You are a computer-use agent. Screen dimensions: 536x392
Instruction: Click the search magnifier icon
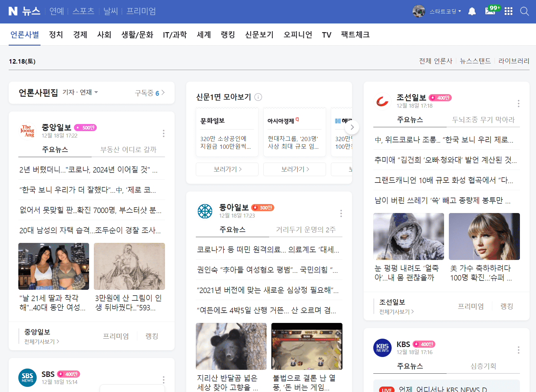(x=524, y=12)
